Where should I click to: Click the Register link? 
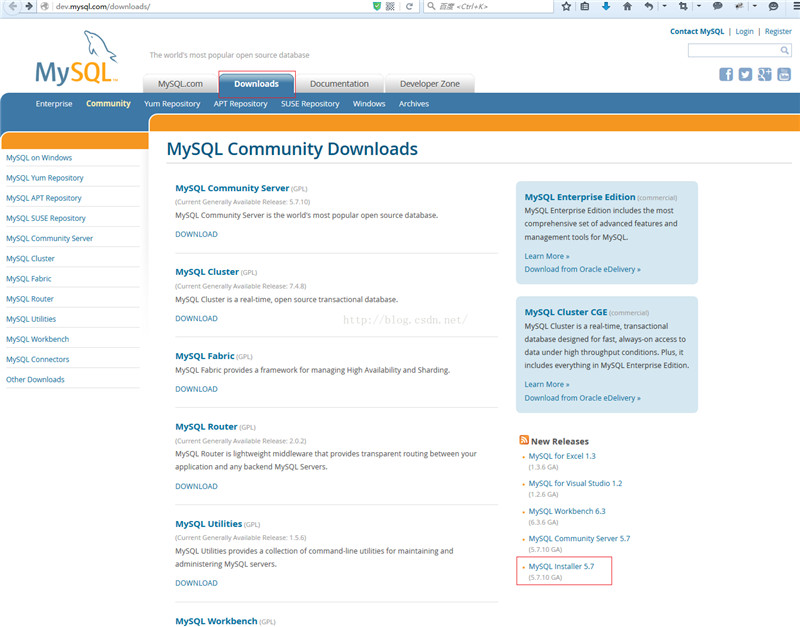(778, 31)
